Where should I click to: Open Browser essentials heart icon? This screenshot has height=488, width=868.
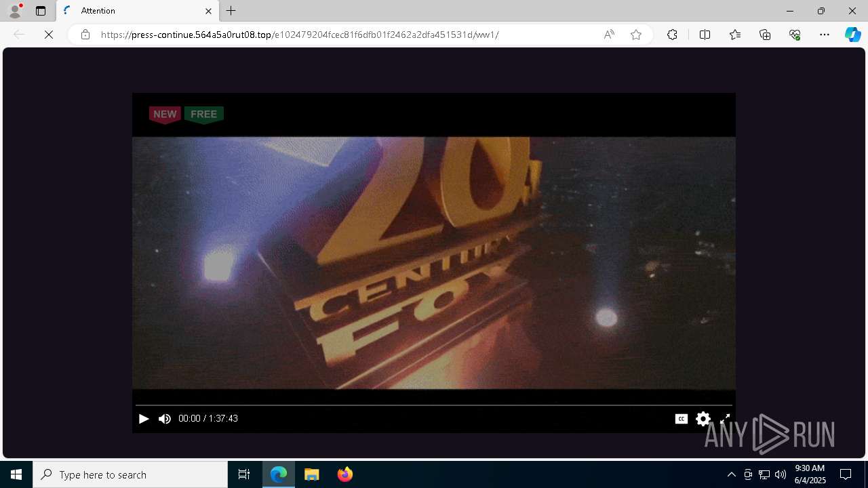pyautogui.click(x=795, y=35)
